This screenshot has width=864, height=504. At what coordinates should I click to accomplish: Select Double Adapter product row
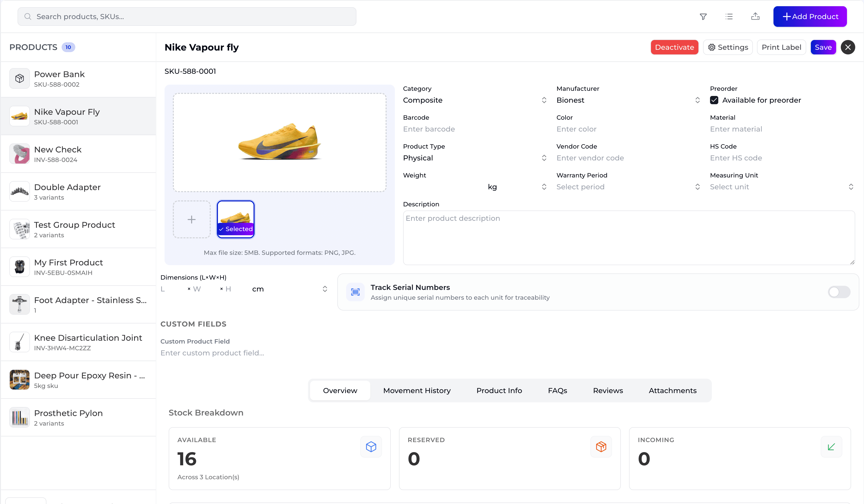(x=78, y=192)
